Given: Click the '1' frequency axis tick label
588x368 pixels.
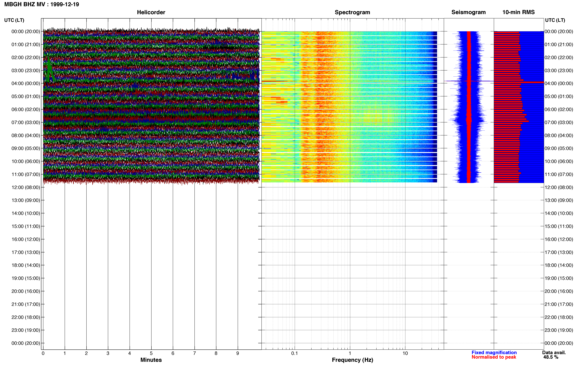Looking at the screenshot, I should point(350,353).
